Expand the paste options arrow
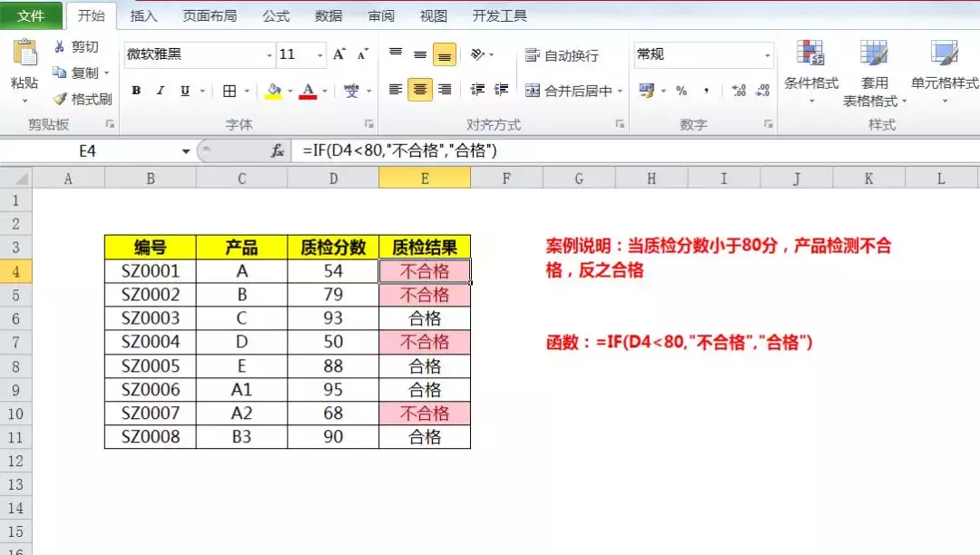 pyautogui.click(x=25, y=102)
